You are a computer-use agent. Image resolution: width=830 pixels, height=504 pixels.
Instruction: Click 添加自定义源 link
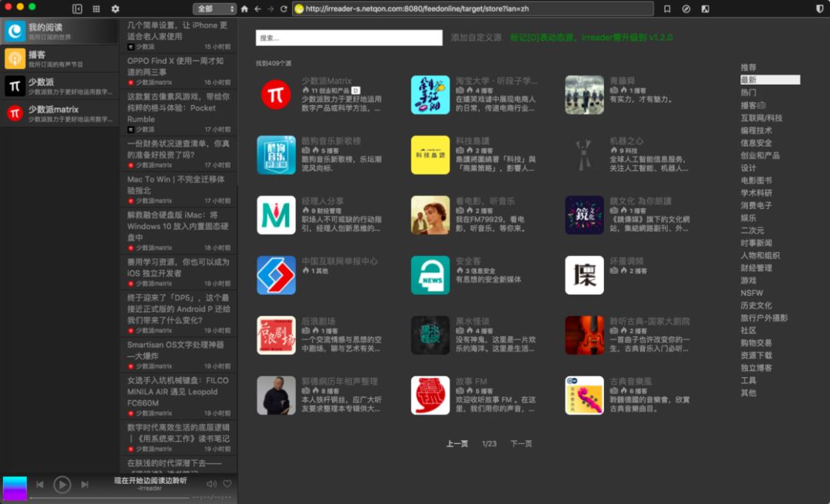click(476, 38)
